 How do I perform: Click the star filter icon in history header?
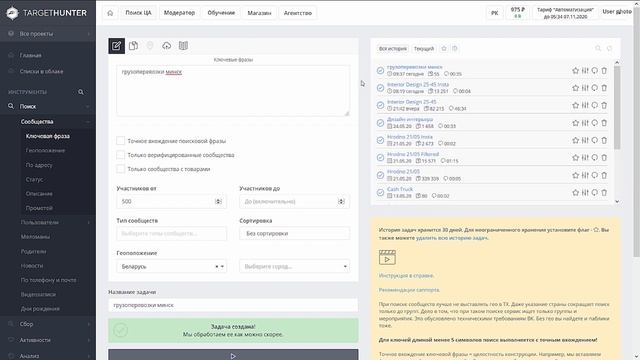click(x=444, y=49)
